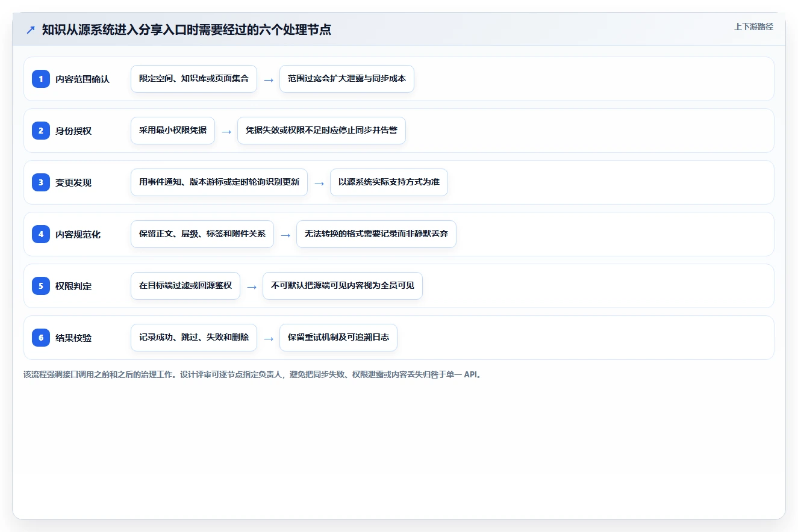Click the 凭据失效或权限不足时应停止同步并告警 chip
Viewport: 798px width, 532px height.
coord(322,131)
